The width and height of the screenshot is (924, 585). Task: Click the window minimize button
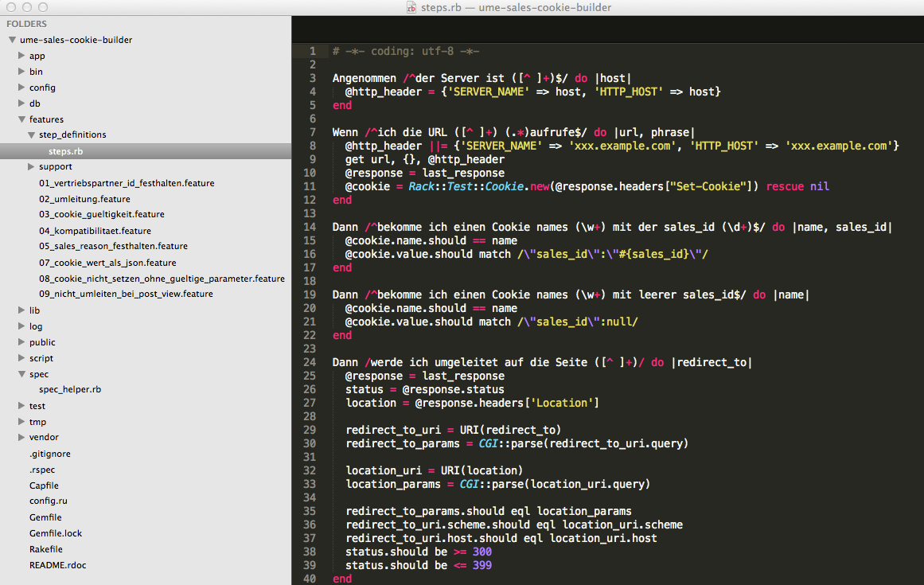[x=26, y=7]
